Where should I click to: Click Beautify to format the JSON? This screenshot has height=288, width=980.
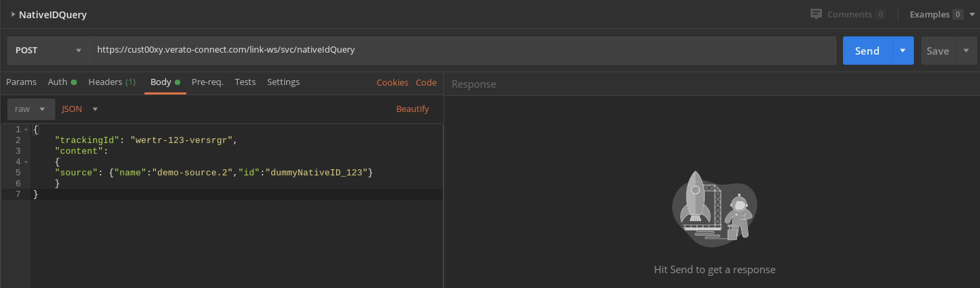point(412,109)
